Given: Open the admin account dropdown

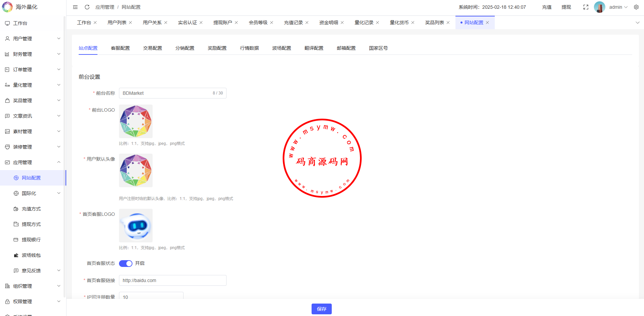Looking at the screenshot, I should 618,7.
